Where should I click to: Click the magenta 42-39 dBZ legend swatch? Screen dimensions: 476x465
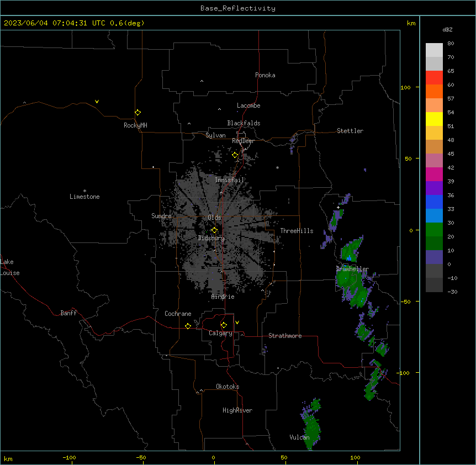point(434,174)
